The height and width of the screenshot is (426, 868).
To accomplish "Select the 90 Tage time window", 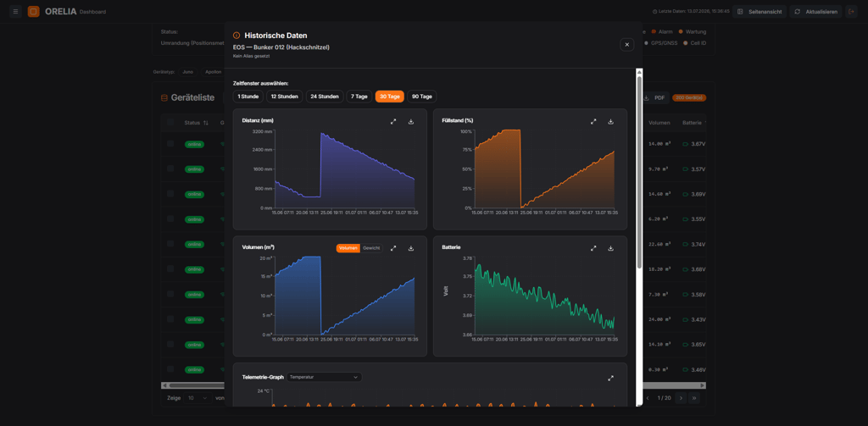I will coord(422,97).
